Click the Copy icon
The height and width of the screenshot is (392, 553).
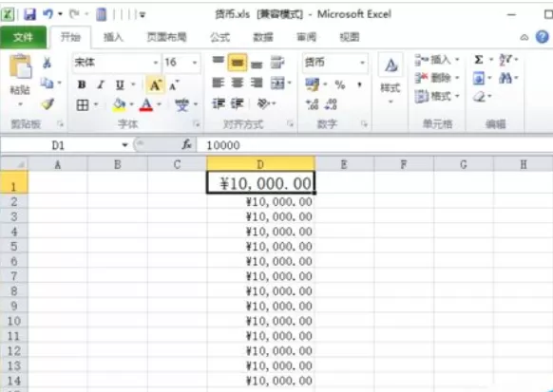[x=47, y=84]
